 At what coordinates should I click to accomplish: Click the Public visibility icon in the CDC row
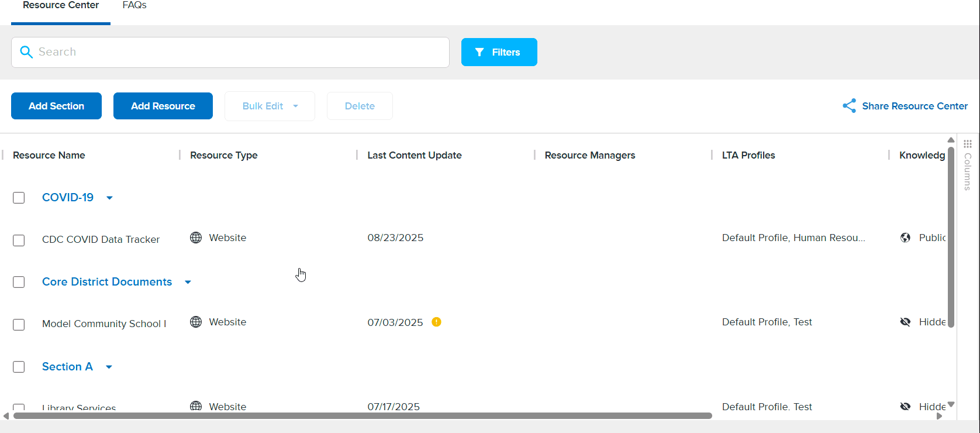click(905, 238)
